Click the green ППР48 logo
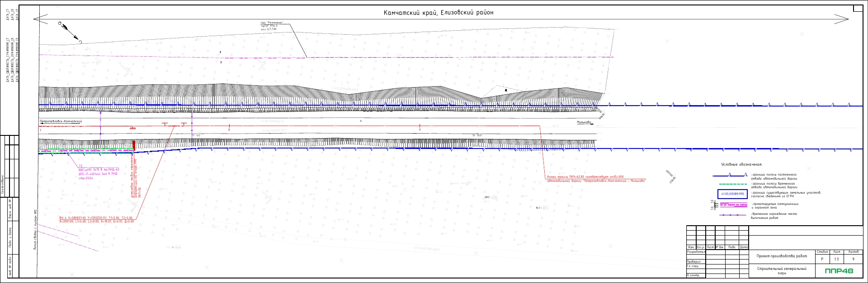The image size is (868, 283). tap(839, 271)
